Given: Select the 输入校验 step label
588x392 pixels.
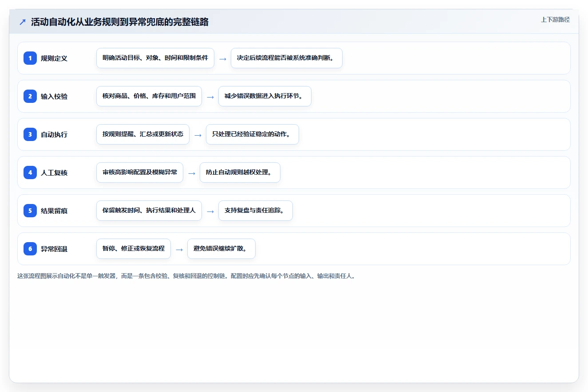Looking at the screenshot, I should [x=54, y=96].
